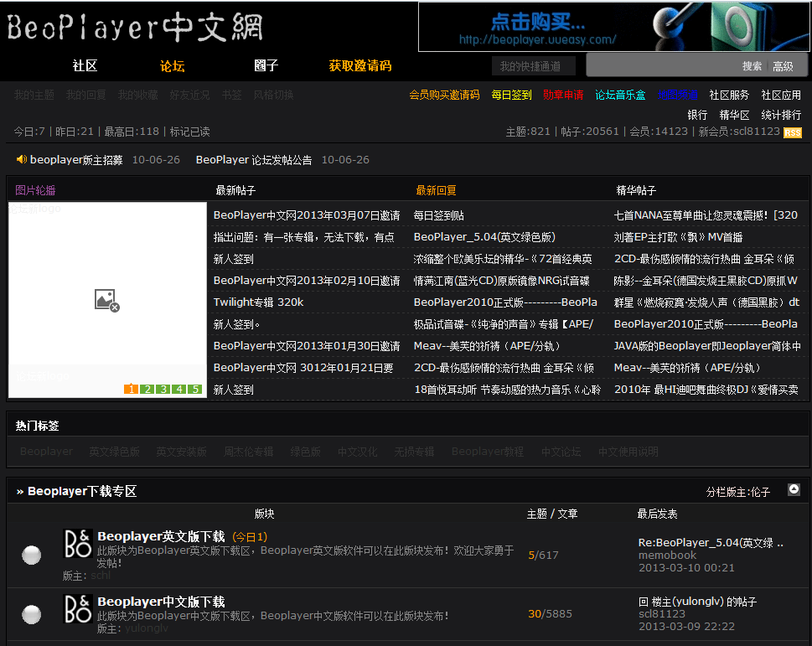Image resolution: width=812 pixels, height=646 pixels.
Task: Open the Beoplayer hot tag
Action: (47, 452)
